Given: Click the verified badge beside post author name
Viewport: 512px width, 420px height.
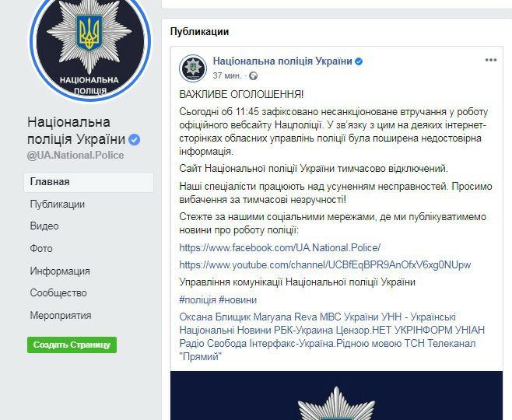Looking at the screenshot, I should click(359, 61).
